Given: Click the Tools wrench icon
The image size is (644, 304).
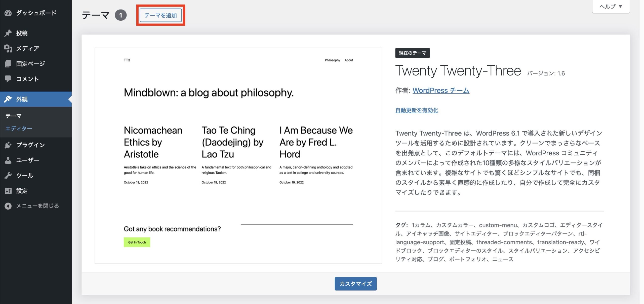Looking at the screenshot, I should 8,176.
